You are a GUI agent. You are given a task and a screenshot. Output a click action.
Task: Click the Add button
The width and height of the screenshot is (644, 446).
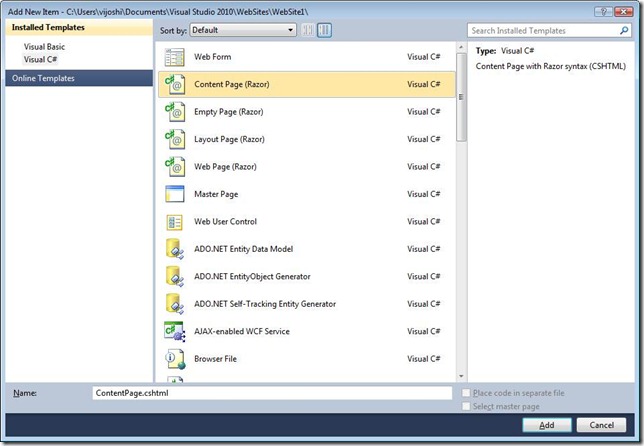[547, 425]
